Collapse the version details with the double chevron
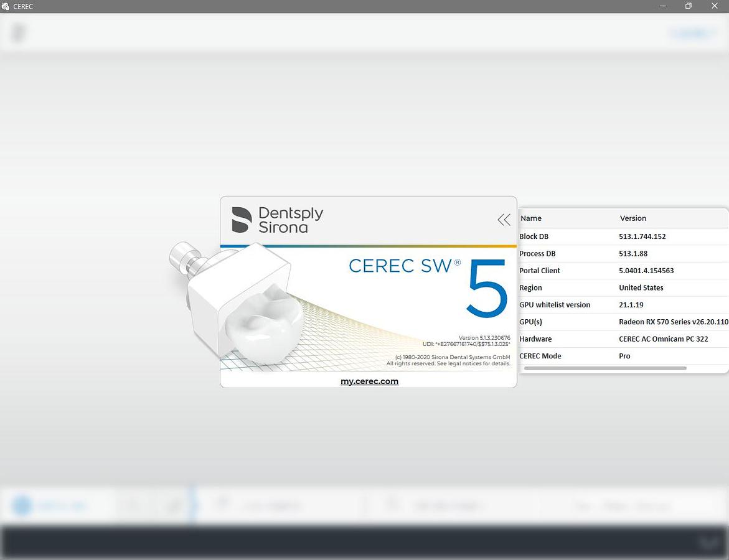Screen dimensions: 729x560 [504, 220]
